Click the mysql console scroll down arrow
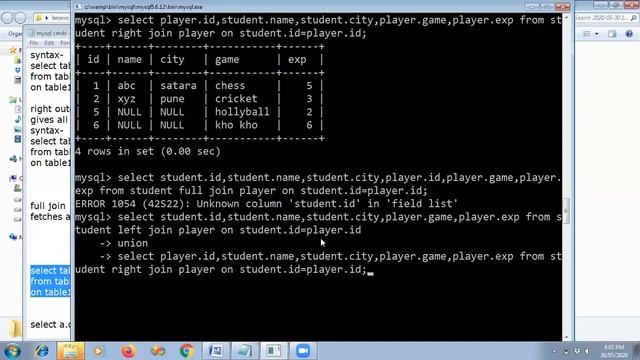This screenshot has height=360, width=640. pos(566,337)
